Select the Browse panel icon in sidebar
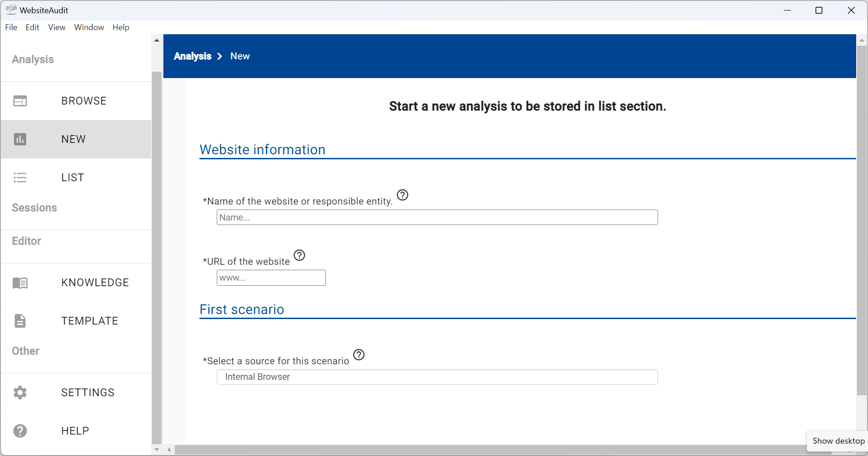Viewport: 868px width, 456px height. [x=20, y=100]
